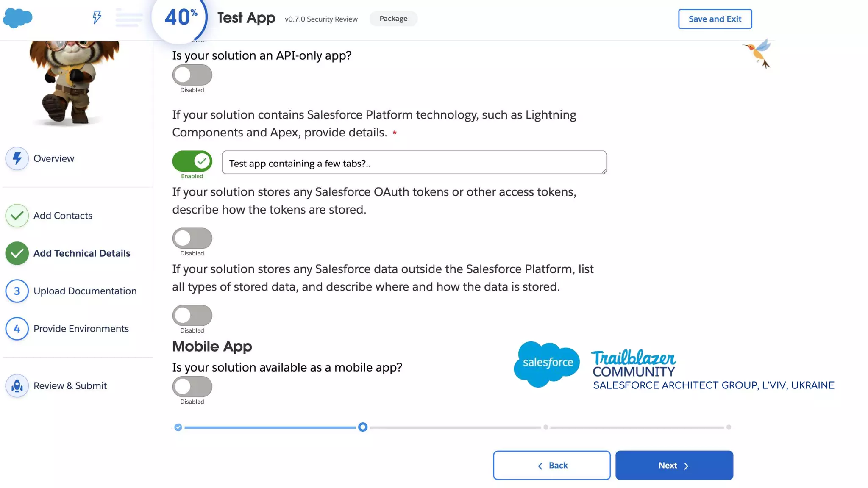This screenshot has height=488, width=868.
Task: Click the Package badge
Action: (x=393, y=19)
